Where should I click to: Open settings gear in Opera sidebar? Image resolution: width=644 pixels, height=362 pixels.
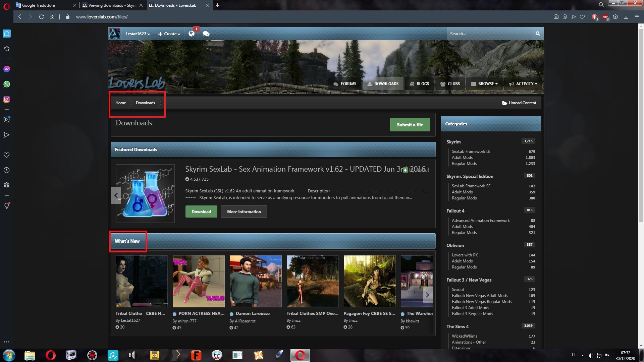(x=7, y=185)
